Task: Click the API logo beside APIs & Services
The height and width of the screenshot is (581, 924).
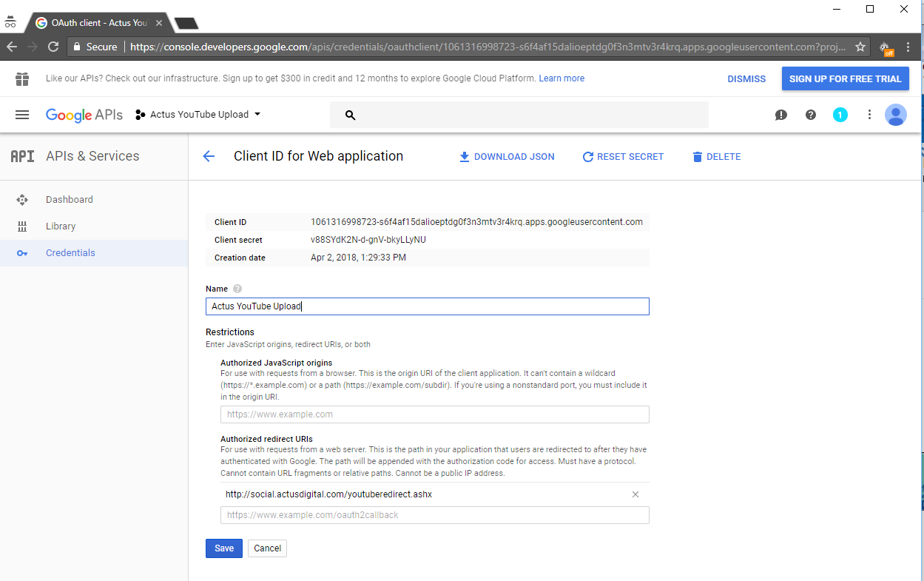Action: (x=22, y=156)
